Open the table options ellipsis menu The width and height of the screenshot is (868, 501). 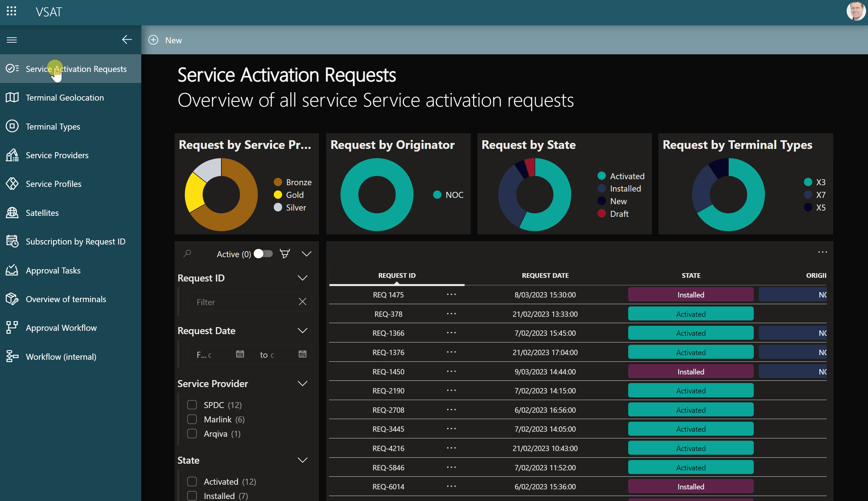[823, 252]
